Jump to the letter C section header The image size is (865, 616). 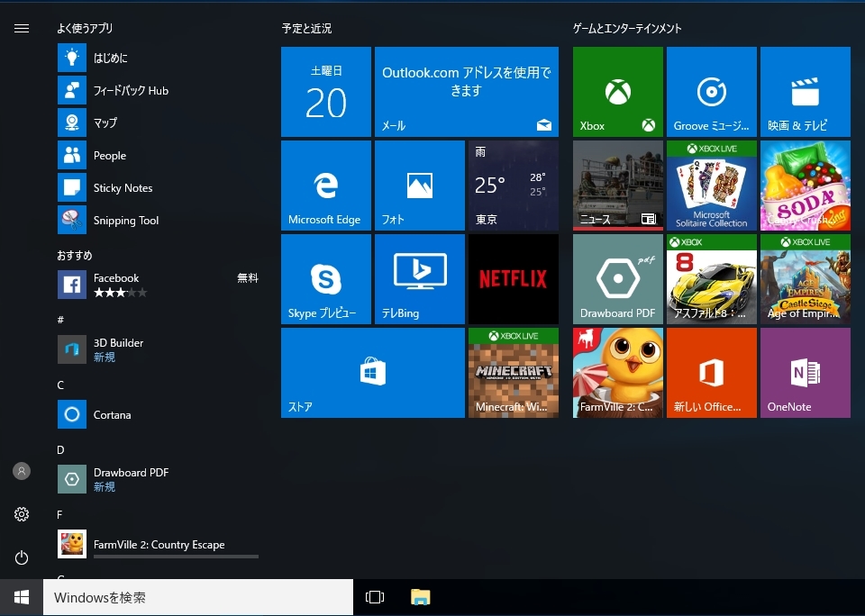(60, 385)
